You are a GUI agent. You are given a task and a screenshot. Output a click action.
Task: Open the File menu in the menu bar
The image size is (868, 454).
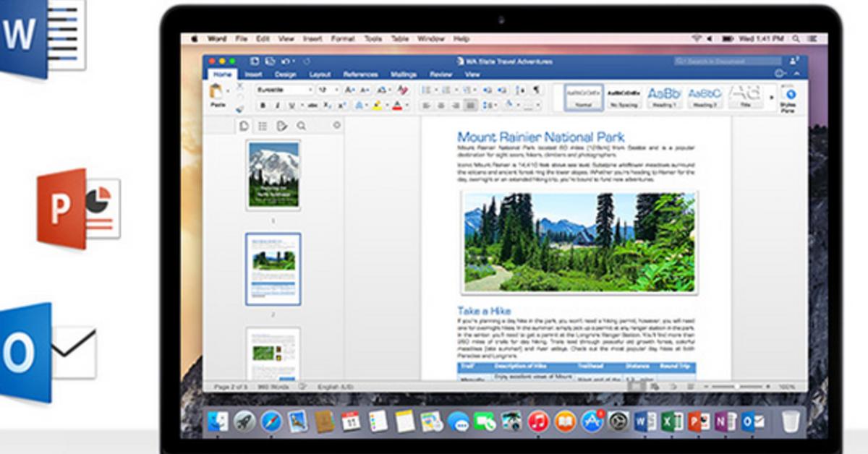tap(241, 38)
